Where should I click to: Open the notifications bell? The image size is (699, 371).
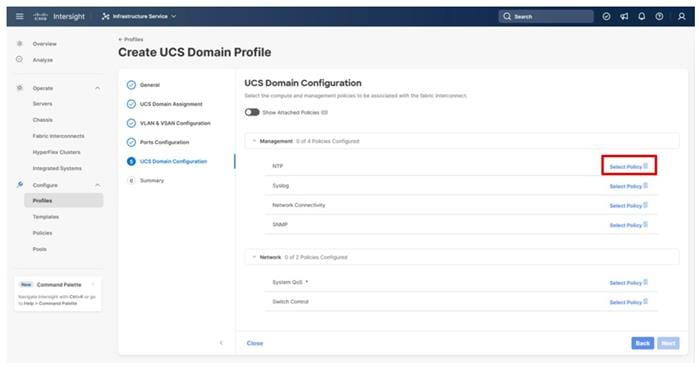click(x=641, y=16)
